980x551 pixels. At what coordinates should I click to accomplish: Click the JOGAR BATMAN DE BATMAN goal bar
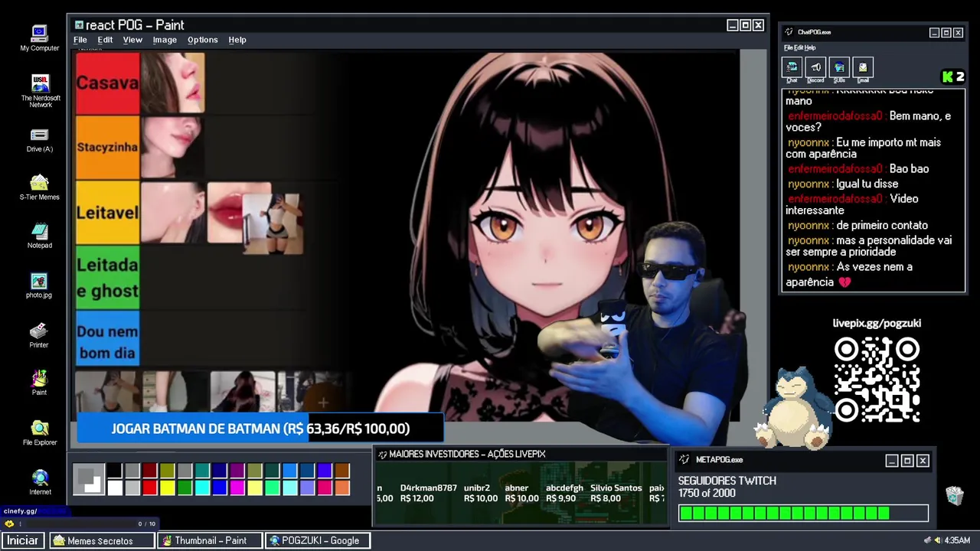(260, 429)
